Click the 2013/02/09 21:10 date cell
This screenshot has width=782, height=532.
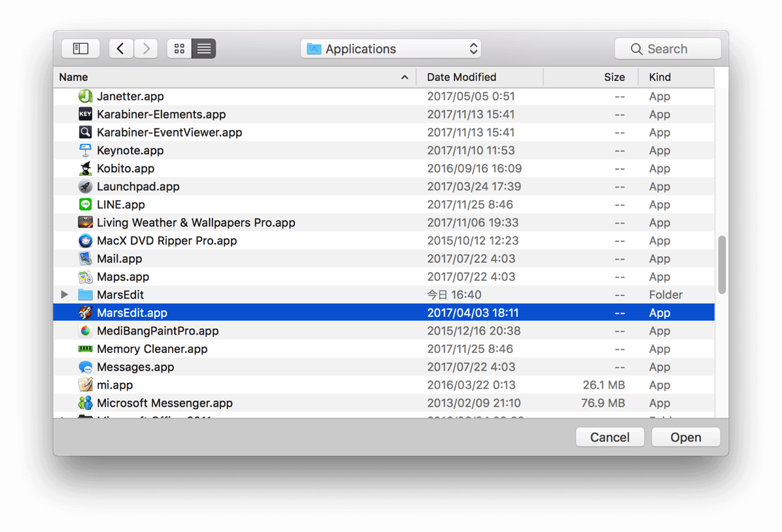[x=474, y=403]
